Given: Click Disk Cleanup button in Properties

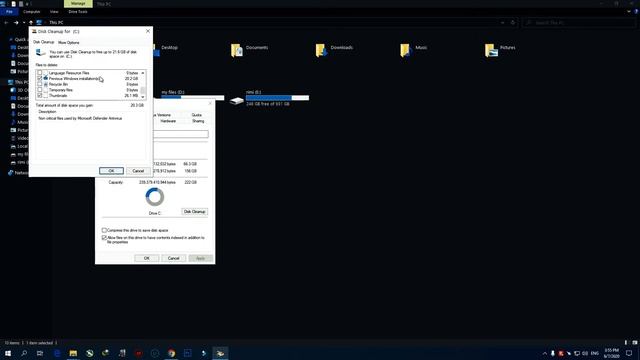Looking at the screenshot, I should coord(195,211).
